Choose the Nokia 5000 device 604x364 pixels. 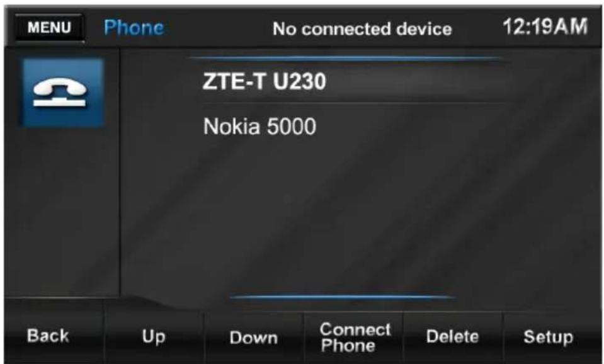point(259,127)
